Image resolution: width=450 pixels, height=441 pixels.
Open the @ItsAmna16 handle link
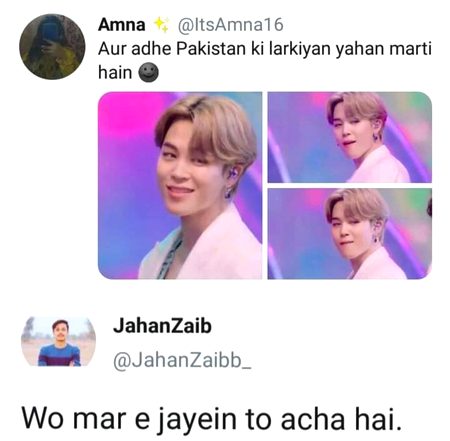tap(231, 25)
